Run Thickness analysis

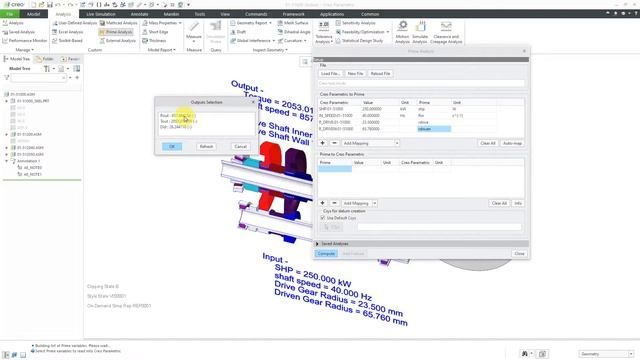(154, 41)
